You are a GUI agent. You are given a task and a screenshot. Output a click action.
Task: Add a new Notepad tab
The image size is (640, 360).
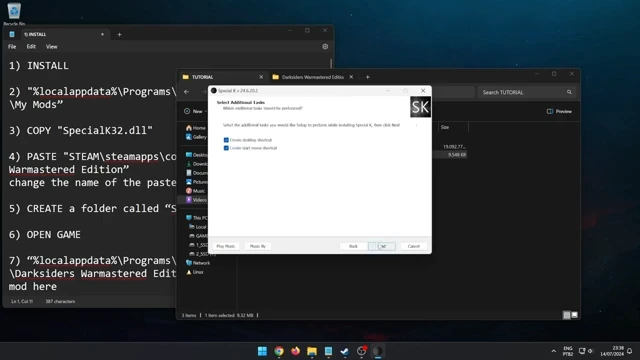pos(119,35)
